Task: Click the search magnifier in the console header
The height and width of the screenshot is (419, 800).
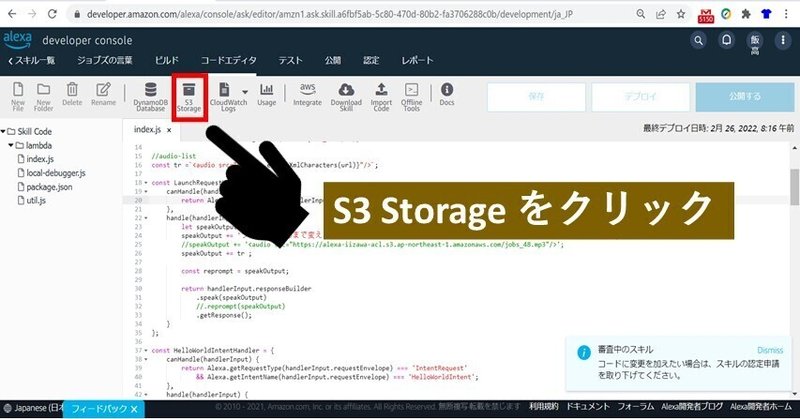Action: point(698,40)
